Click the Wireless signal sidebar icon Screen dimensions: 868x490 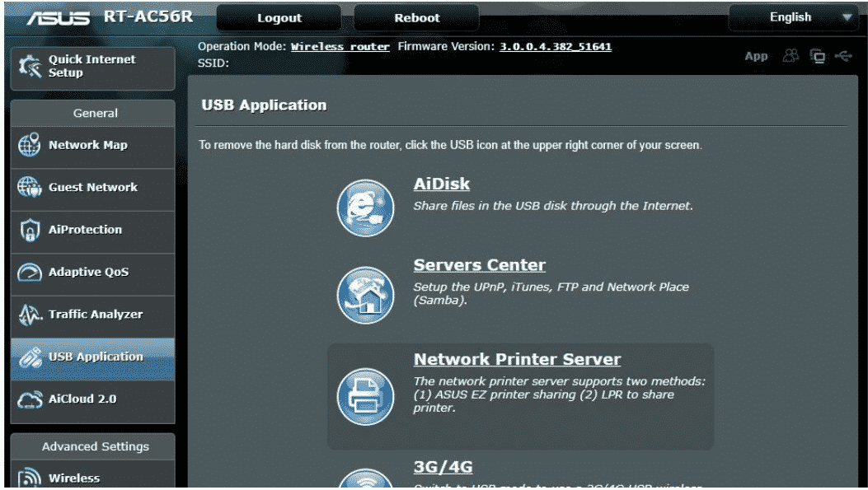[30, 478]
